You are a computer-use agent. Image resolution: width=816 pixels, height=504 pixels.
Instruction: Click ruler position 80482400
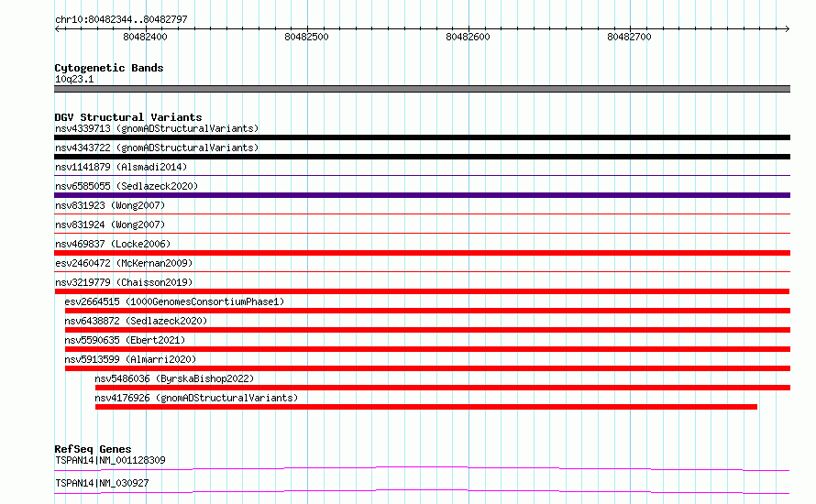[x=145, y=37]
